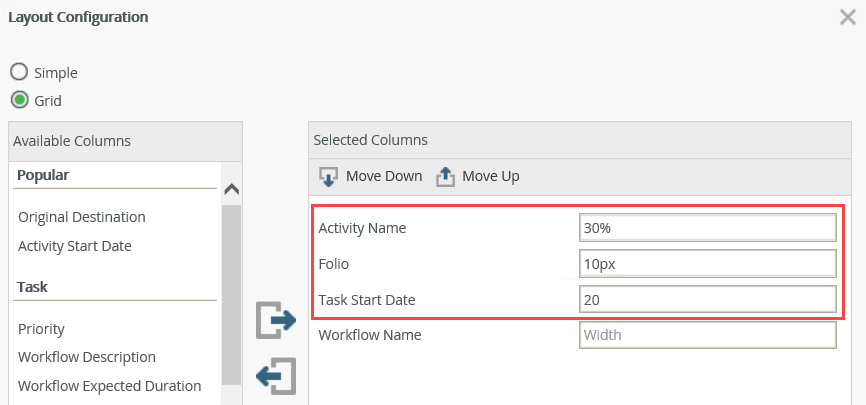Pick Workflow Expected Duration column
This screenshot has height=405, width=866.
(110, 386)
